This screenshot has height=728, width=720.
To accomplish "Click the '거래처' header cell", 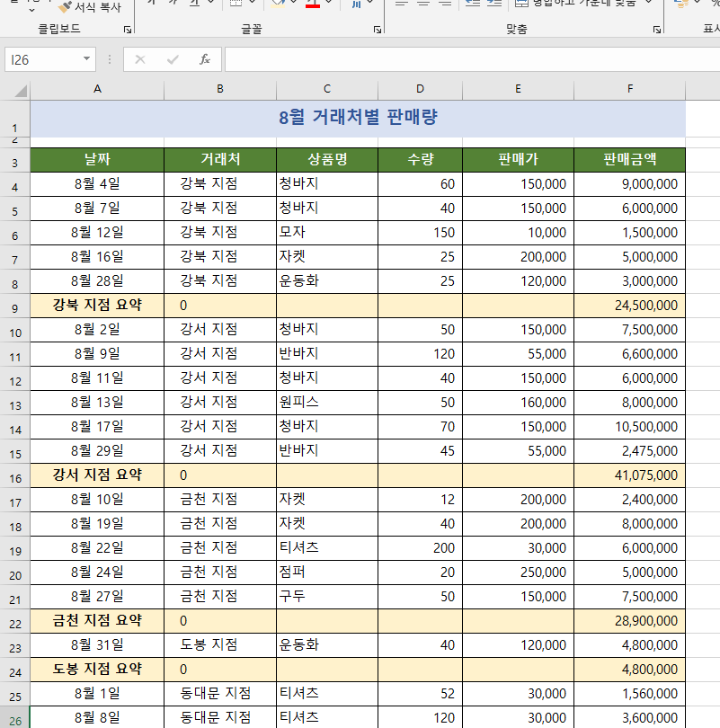I will (220, 160).
